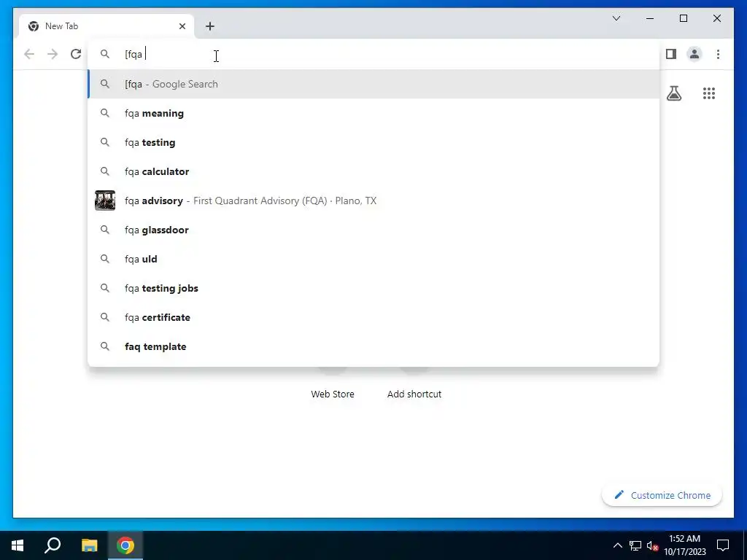Open a new tab with plus button

click(x=210, y=26)
